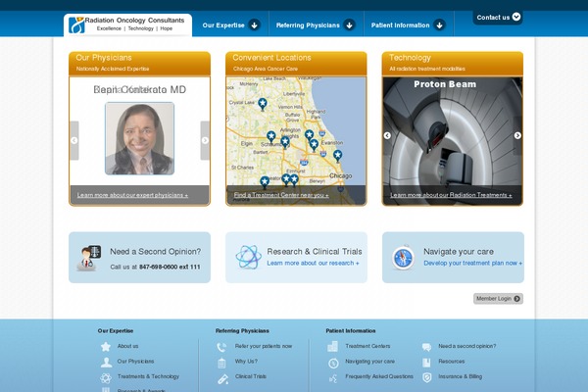The width and height of the screenshot is (588, 392).
Task: Open Learn more about our research link
Action: point(313,263)
